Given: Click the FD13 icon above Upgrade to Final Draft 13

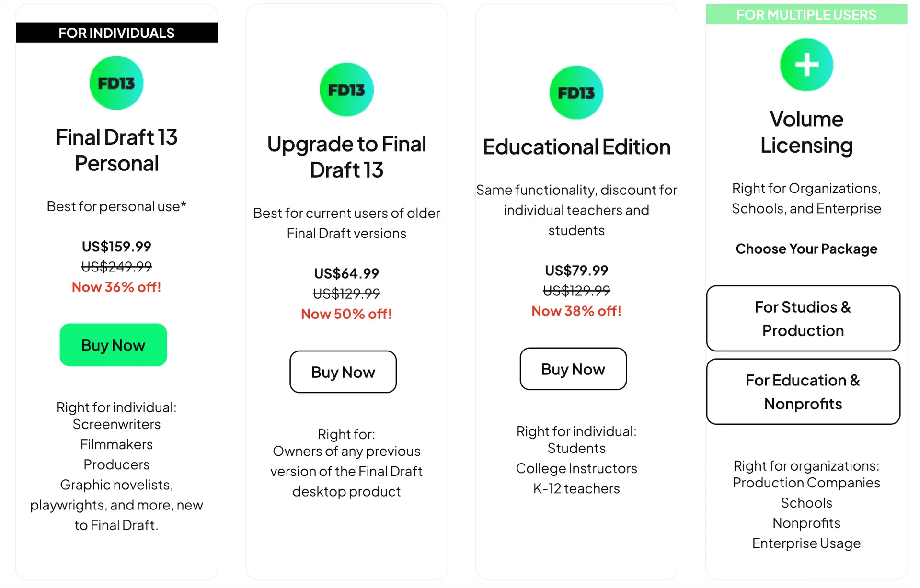Looking at the screenshot, I should [346, 90].
